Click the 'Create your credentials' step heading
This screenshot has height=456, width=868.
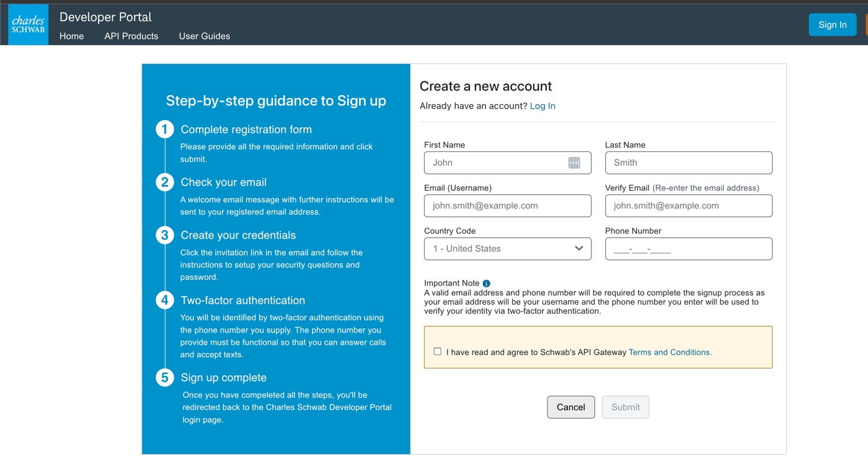pos(238,235)
